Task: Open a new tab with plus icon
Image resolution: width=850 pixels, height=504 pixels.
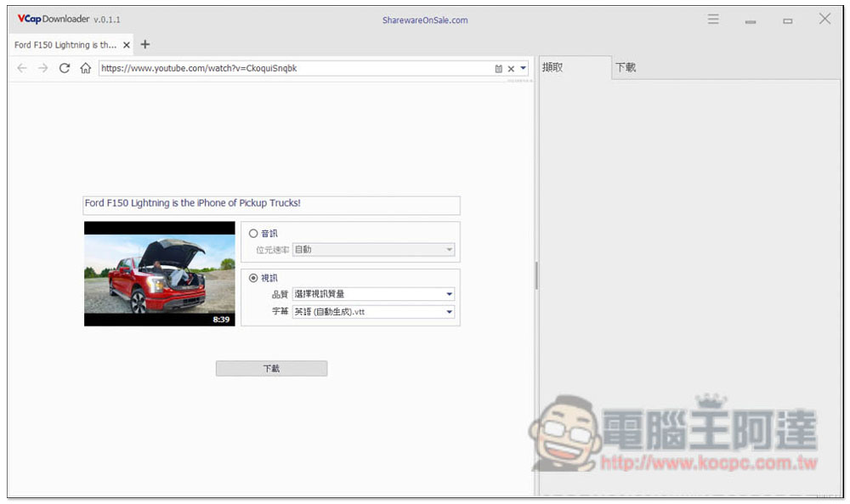Action: (144, 44)
